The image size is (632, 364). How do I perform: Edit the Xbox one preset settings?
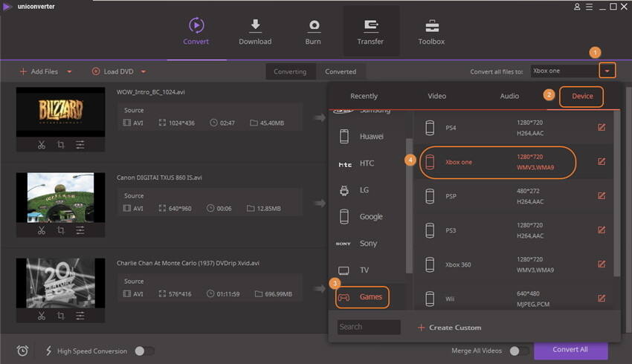click(602, 161)
